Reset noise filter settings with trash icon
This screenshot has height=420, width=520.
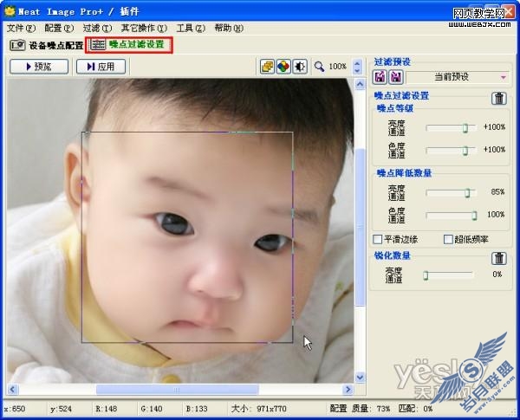pos(499,98)
